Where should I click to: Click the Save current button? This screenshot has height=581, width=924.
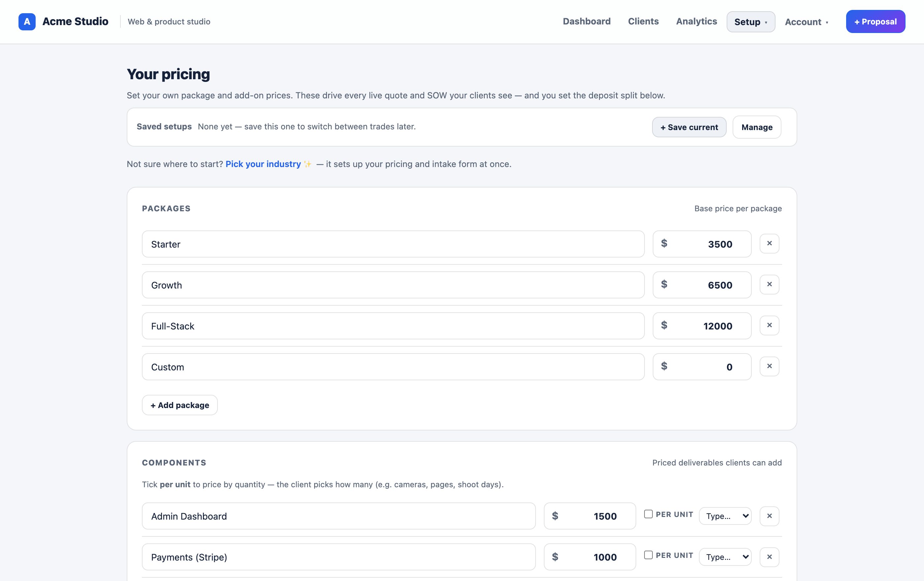689,127
